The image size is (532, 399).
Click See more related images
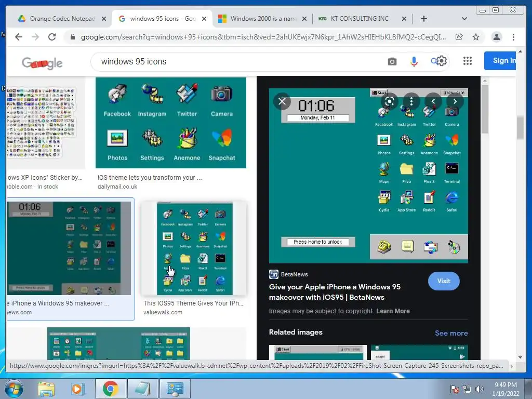pos(451,333)
